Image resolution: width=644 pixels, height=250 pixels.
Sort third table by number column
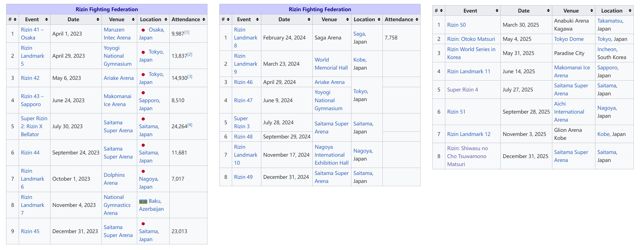[x=441, y=11]
